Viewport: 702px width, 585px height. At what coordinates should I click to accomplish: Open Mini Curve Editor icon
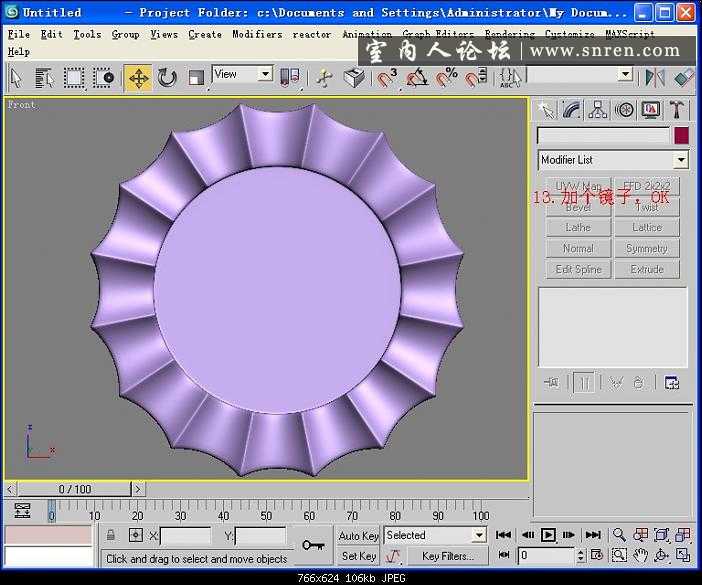[22, 510]
